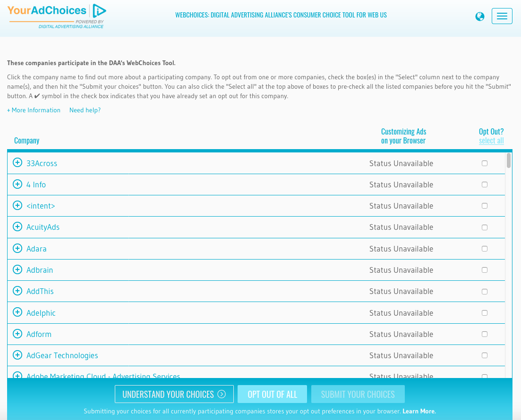Click the WebChoices page title text
This screenshot has height=420, width=521.
pos(281,15)
